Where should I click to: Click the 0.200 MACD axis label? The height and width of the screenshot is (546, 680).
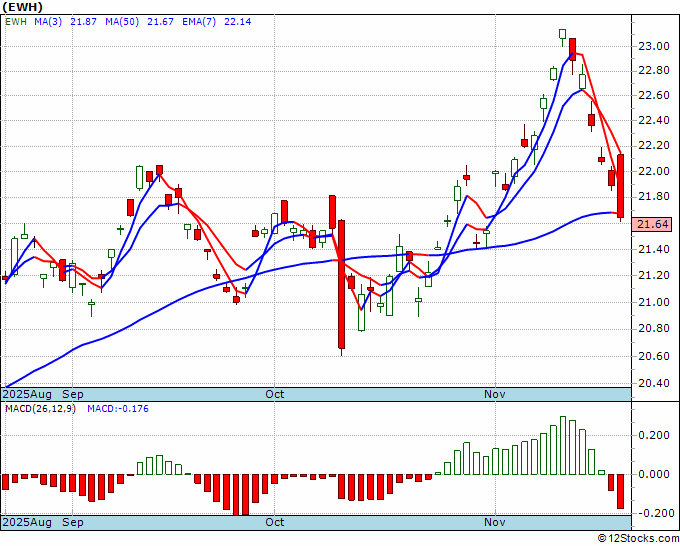tap(654, 435)
